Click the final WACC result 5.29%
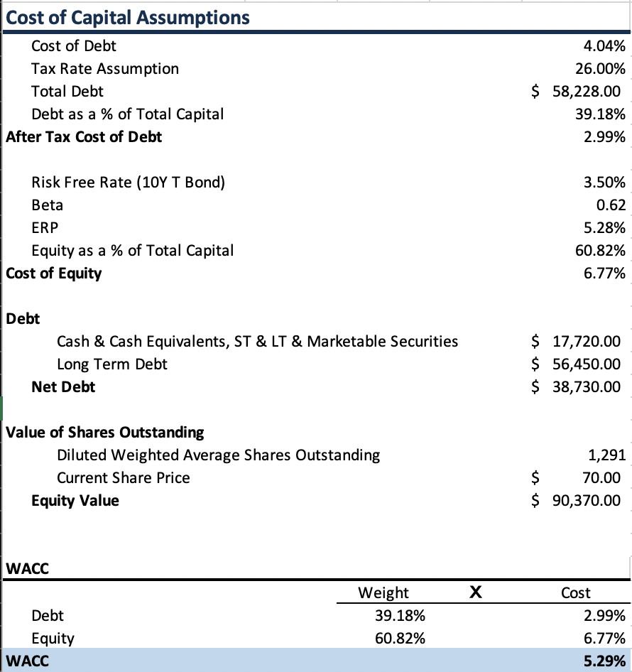This screenshot has height=672, width=632. point(604,661)
